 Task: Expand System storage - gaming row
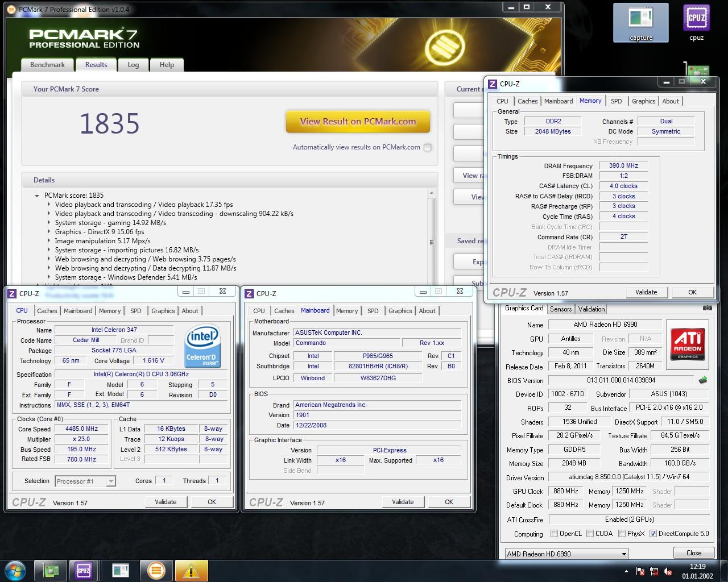(49, 223)
